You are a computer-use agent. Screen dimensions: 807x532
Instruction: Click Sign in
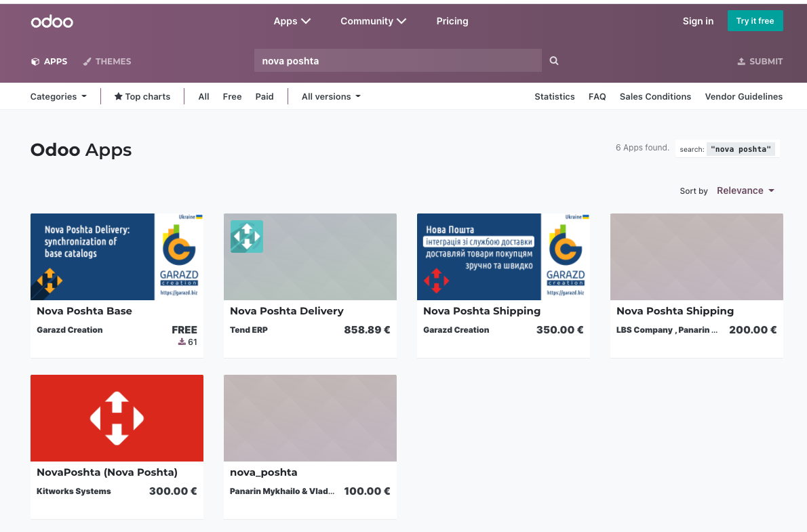coord(698,21)
